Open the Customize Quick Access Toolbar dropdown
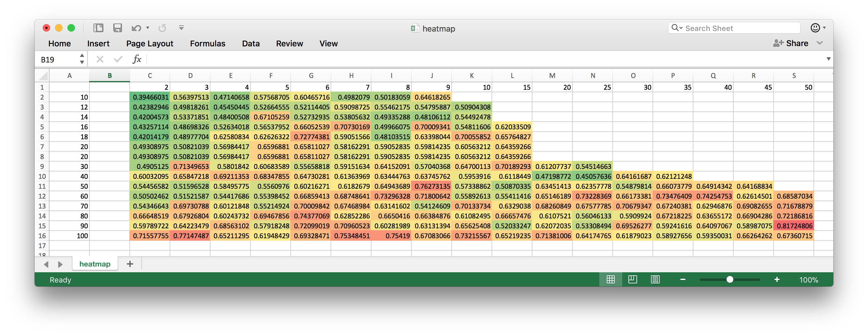 (181, 28)
